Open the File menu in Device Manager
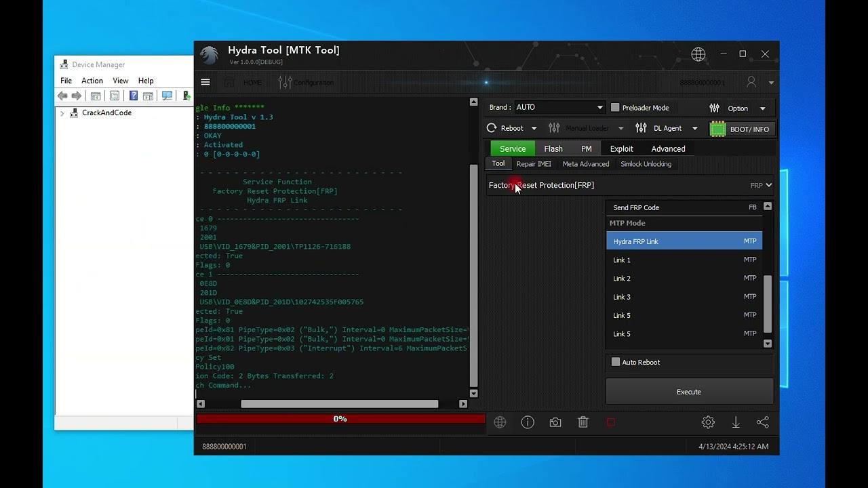 [x=66, y=81]
